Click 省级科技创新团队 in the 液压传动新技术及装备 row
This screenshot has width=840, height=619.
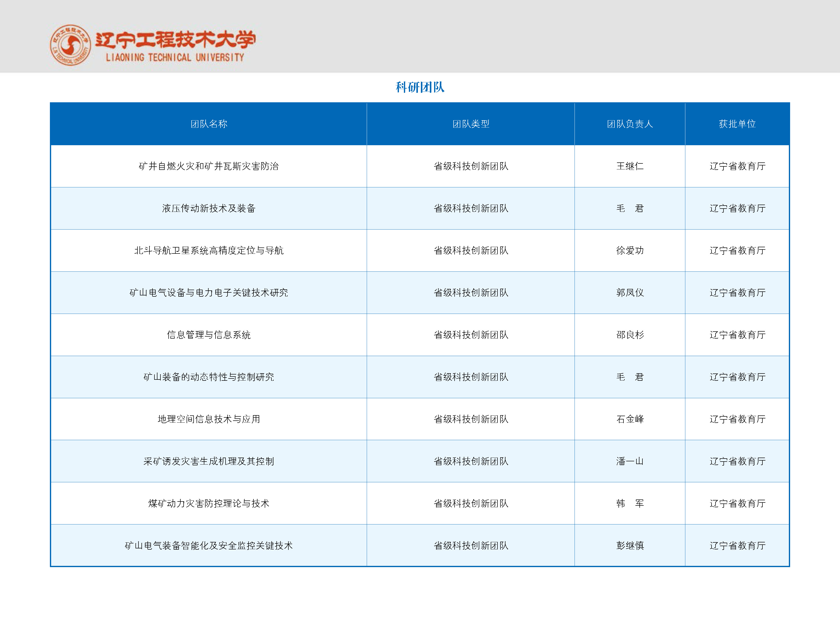pos(471,208)
